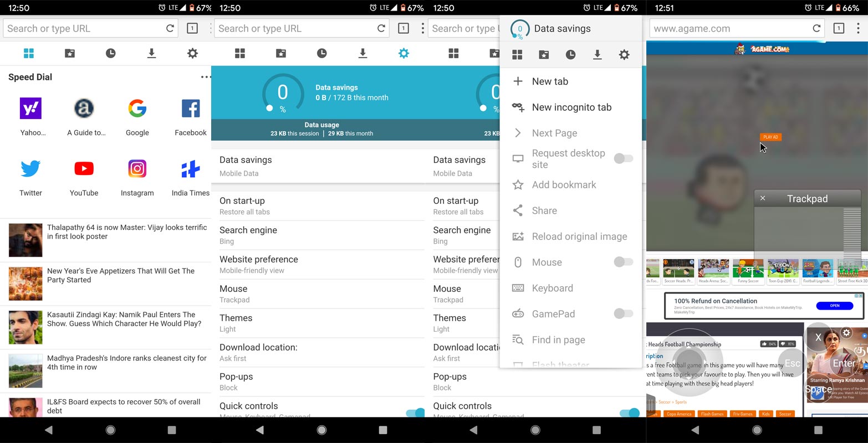This screenshot has height=443, width=868.
Task: Tap history clock icon in dropdown menu
Action: [570, 55]
